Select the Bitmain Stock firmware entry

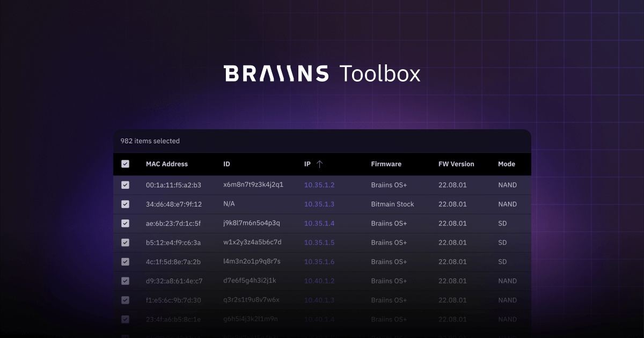(x=392, y=204)
